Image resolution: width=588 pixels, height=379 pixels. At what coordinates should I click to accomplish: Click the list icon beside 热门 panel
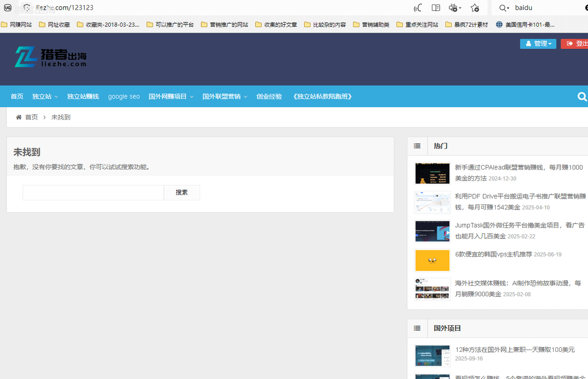coord(417,146)
